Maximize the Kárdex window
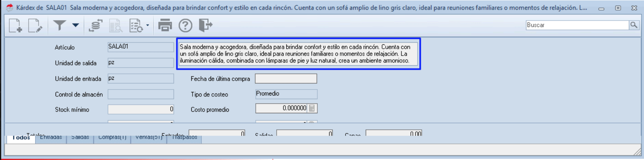Image resolution: width=644 pixels, height=160 pixels. (618, 8)
